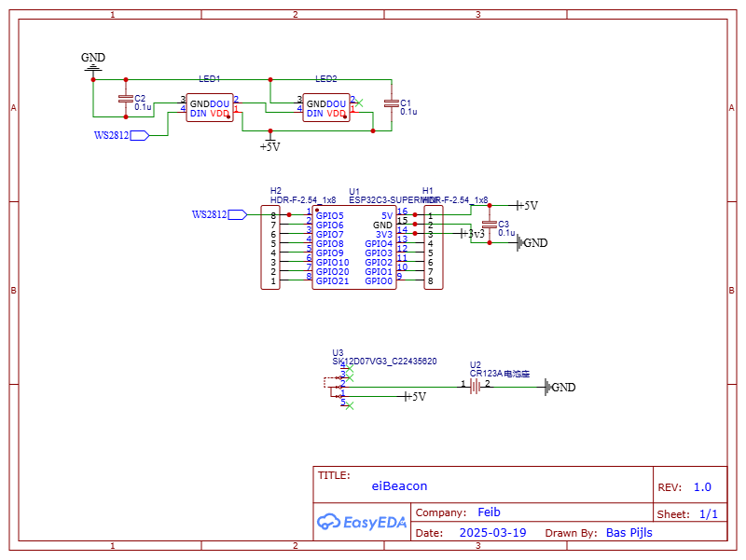
Task: Click the 0.1u value of C1
Action: (408, 112)
